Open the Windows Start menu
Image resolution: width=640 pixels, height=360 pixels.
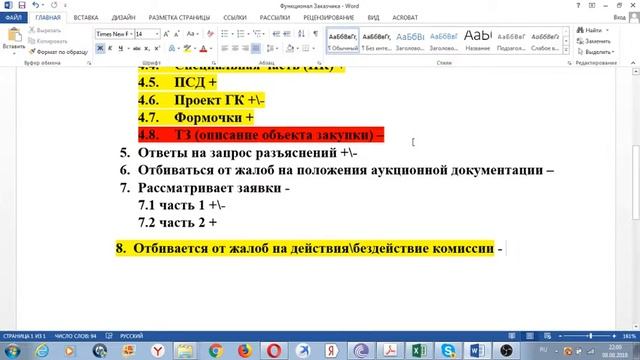pyautogui.click(x=12, y=351)
